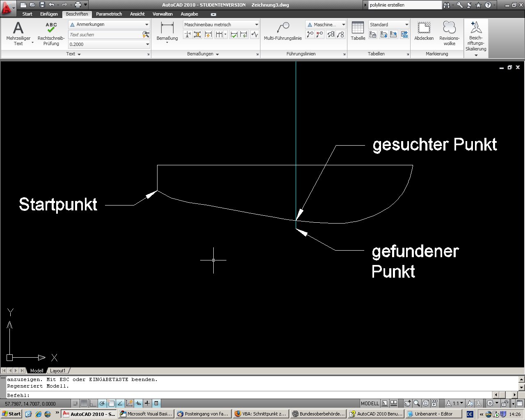Toggle ortho mode in status bar
The image size is (525, 420).
point(93,403)
